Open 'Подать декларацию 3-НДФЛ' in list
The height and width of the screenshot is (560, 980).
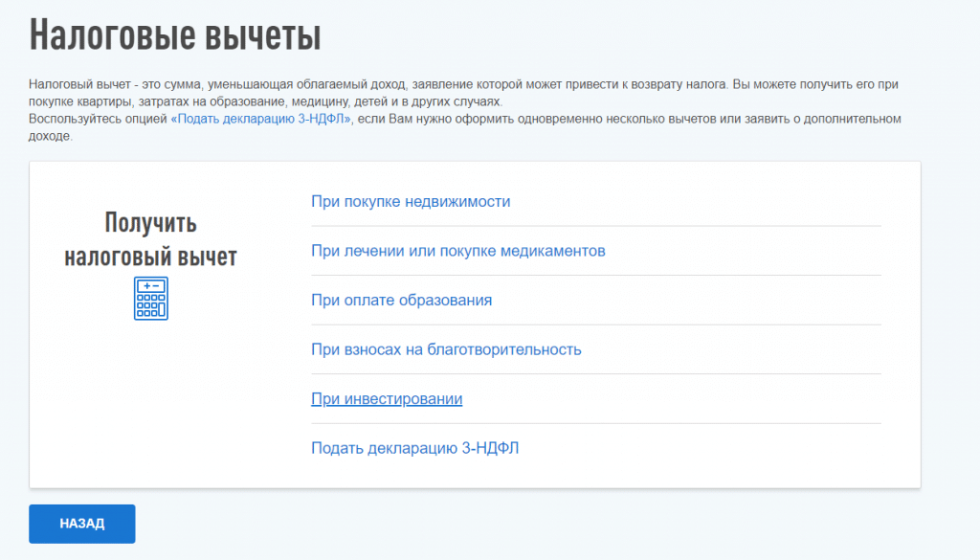[x=415, y=448]
